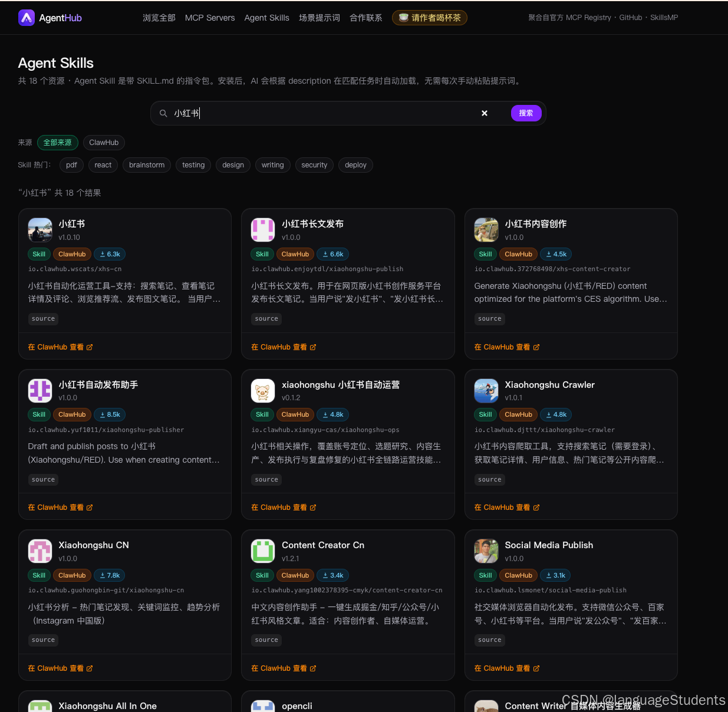The width and height of the screenshot is (728, 712).
Task: Click the header text 聚合自官方 MCP Registry · GitHub · SkillsMP
Action: point(603,18)
